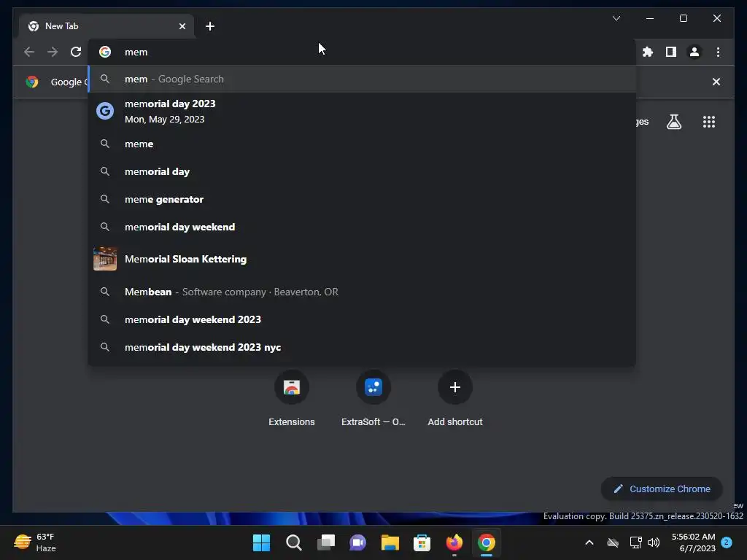Choose 'memorial day 2023' answer suggestion
Image resolution: width=747 pixels, height=560 pixels.
point(362,111)
